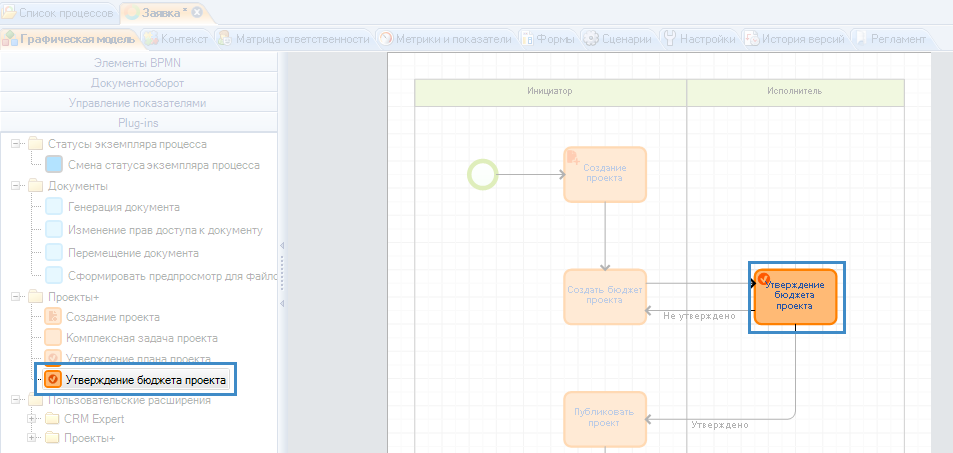Open the Список процессов tab
Image resolution: width=953 pixels, height=453 pixels.
pyautogui.click(x=58, y=13)
